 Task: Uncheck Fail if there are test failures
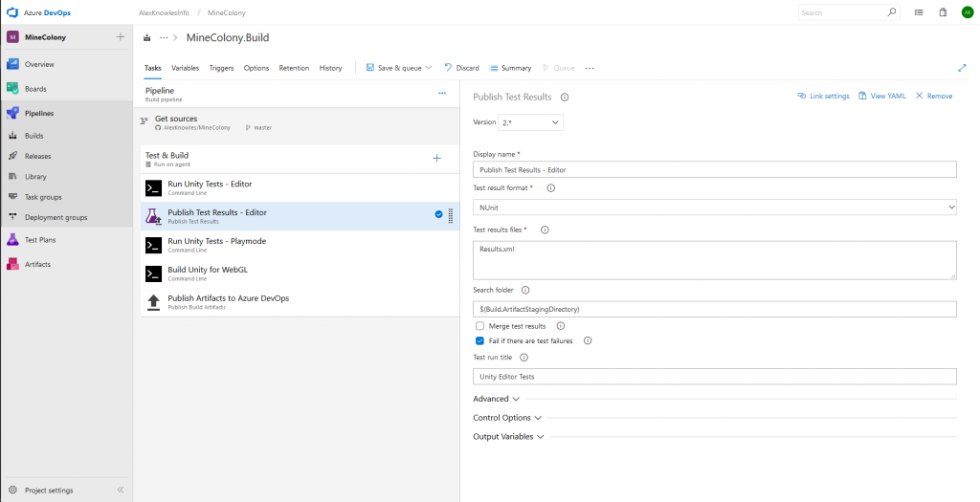(479, 340)
